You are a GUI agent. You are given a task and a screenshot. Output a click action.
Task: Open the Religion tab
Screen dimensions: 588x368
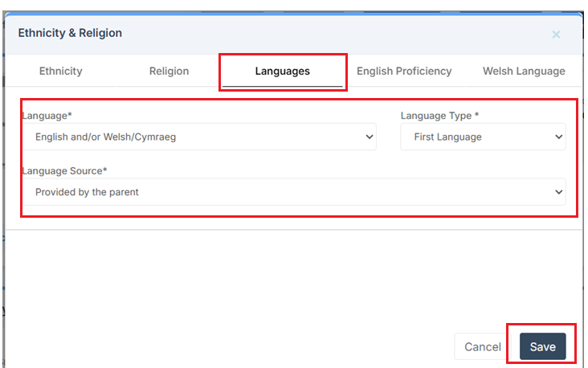169,71
